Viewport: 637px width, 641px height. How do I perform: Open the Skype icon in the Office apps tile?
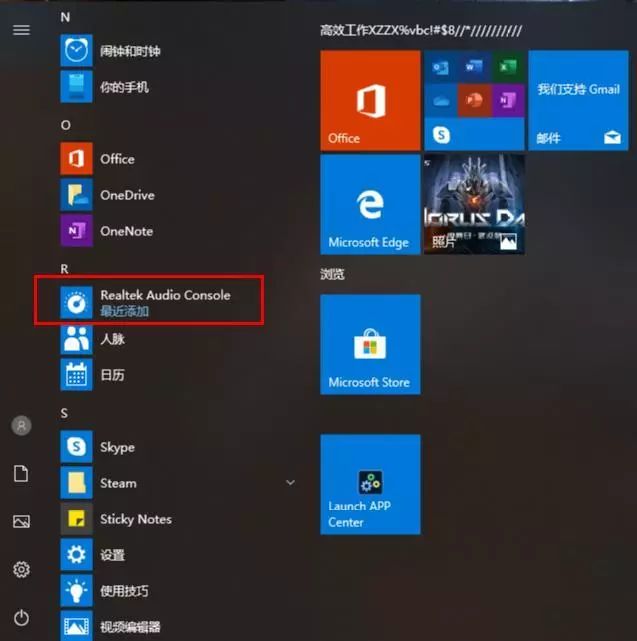point(441,134)
